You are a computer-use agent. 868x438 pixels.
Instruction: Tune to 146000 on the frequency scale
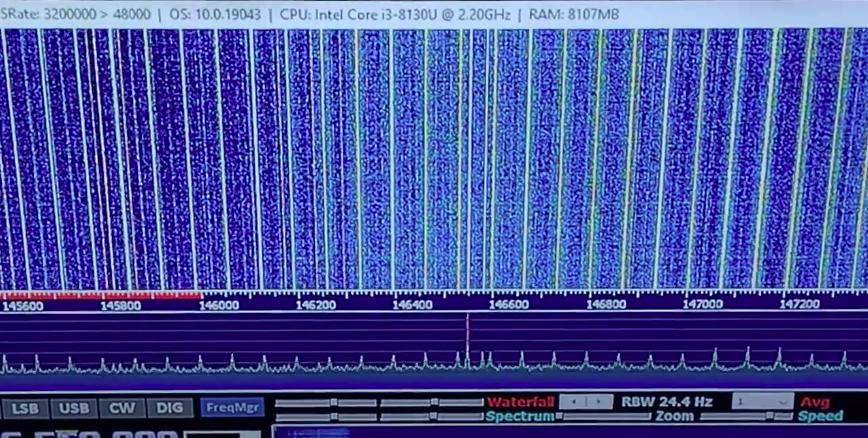click(x=219, y=304)
